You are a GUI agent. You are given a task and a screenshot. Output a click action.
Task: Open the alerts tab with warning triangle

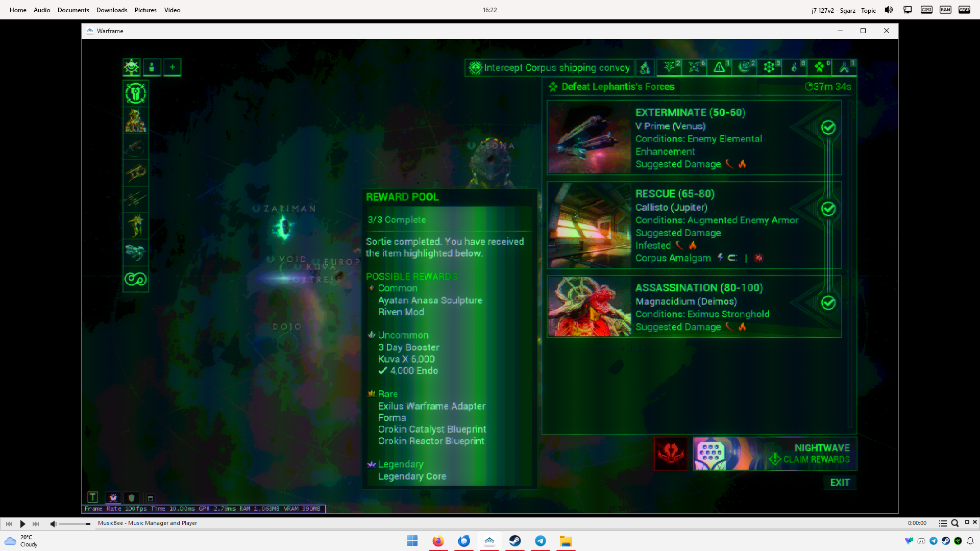point(719,67)
